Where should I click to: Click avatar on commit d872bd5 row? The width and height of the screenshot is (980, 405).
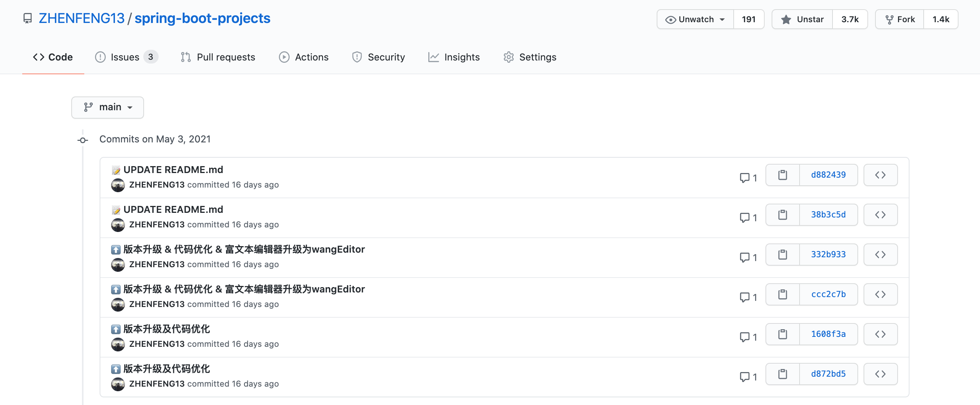pyautogui.click(x=118, y=384)
